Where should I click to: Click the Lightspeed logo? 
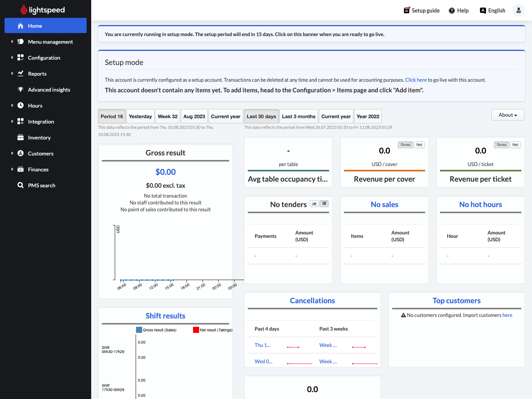(x=43, y=10)
